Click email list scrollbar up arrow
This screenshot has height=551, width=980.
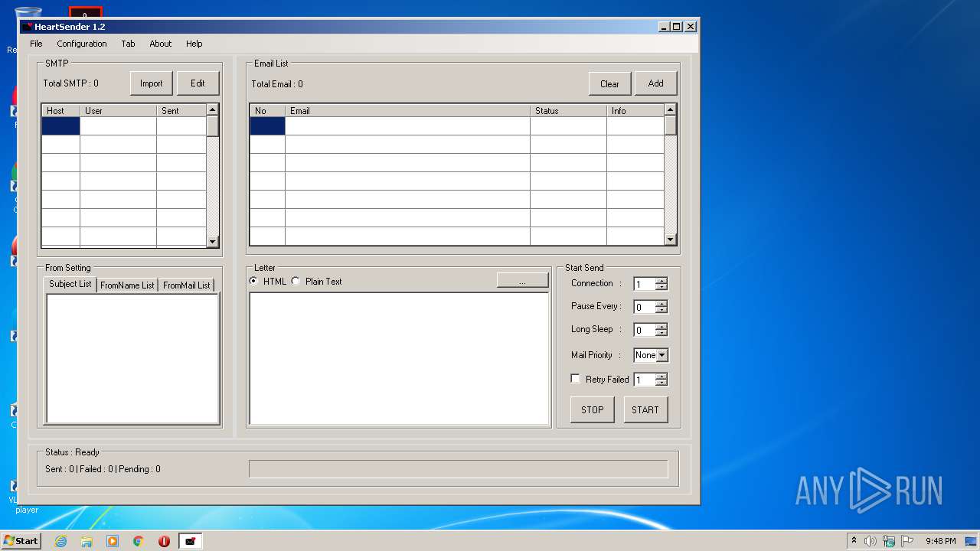(x=671, y=110)
